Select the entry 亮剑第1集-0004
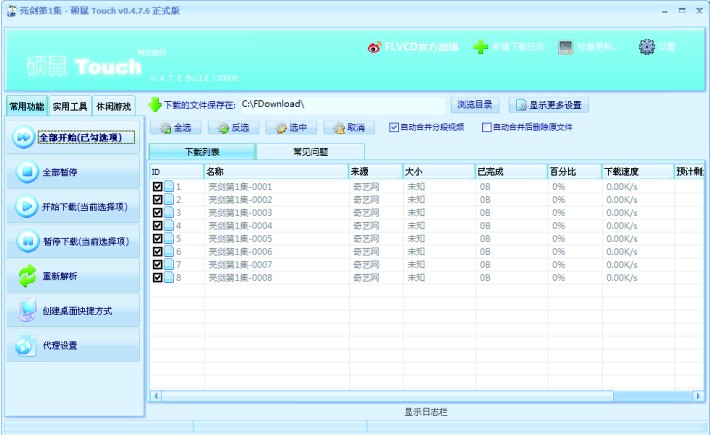 click(x=240, y=225)
